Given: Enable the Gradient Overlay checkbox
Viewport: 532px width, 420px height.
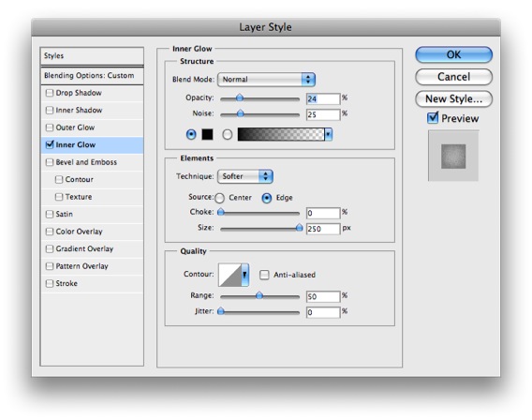Looking at the screenshot, I should point(50,248).
